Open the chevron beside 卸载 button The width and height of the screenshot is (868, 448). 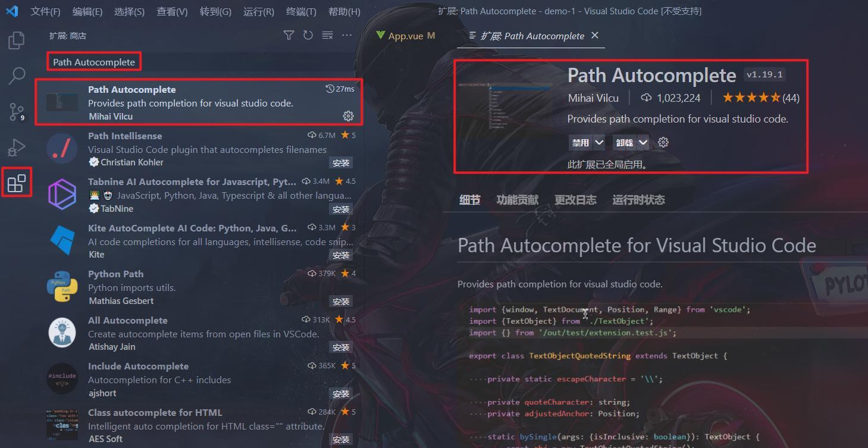[x=644, y=142]
